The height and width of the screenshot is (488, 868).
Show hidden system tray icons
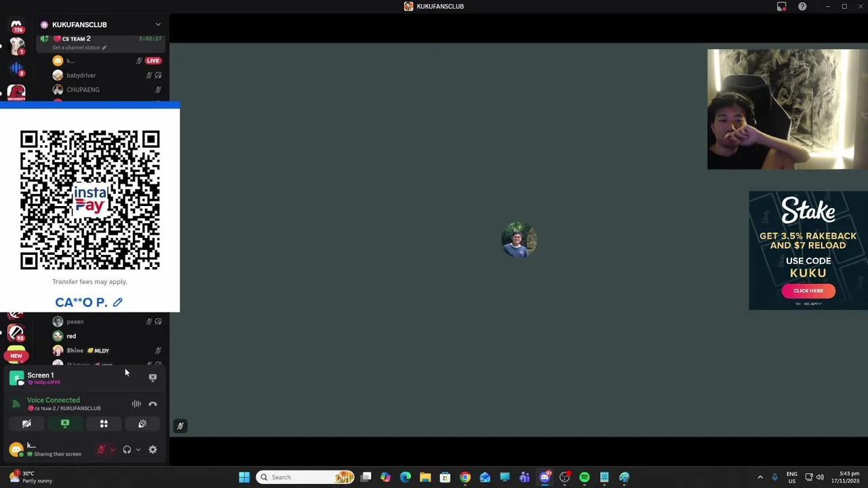pyautogui.click(x=760, y=477)
